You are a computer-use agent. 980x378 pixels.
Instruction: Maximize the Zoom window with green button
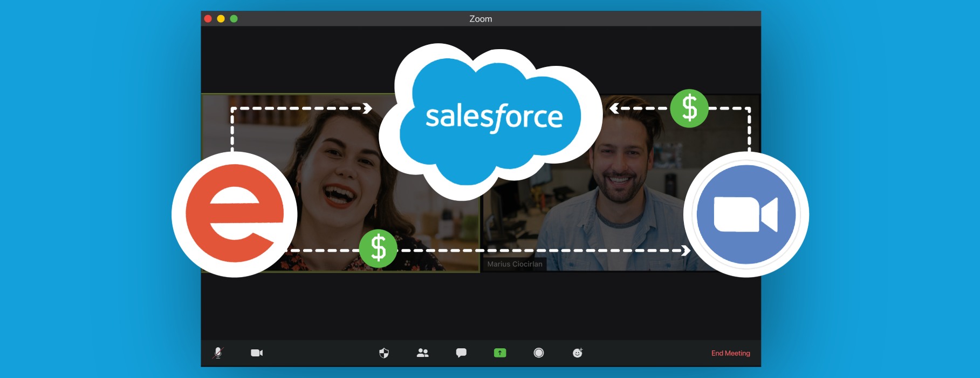click(x=234, y=19)
